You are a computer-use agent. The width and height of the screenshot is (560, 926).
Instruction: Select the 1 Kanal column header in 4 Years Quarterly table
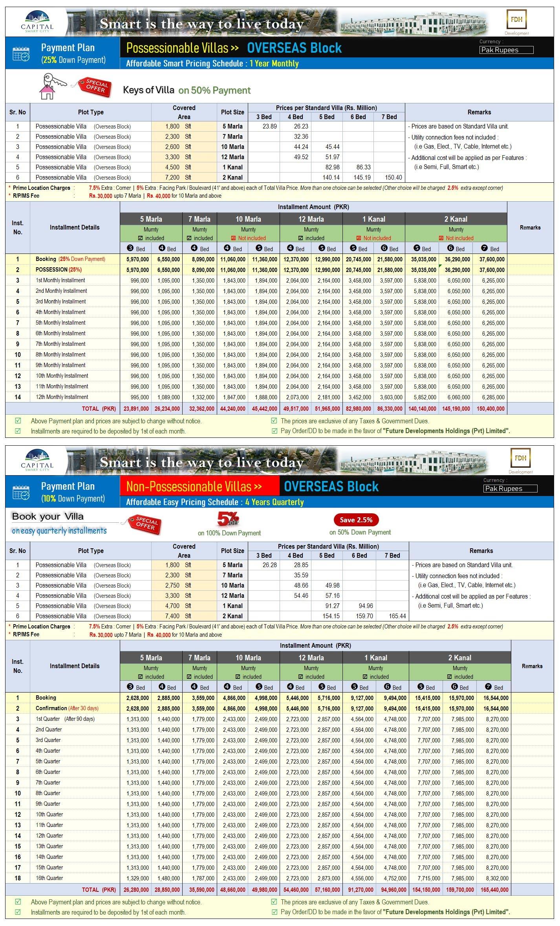click(375, 658)
